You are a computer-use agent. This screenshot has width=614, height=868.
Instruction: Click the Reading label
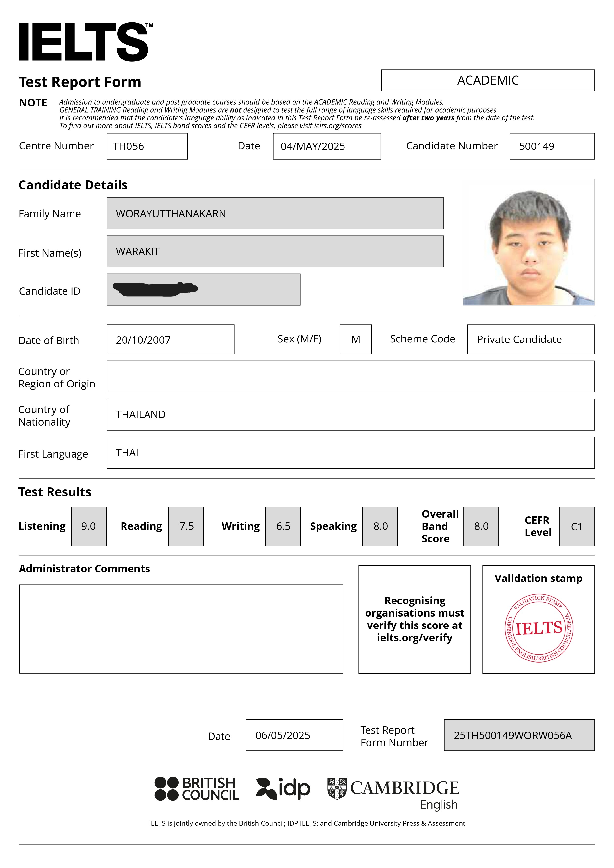[x=141, y=526]
